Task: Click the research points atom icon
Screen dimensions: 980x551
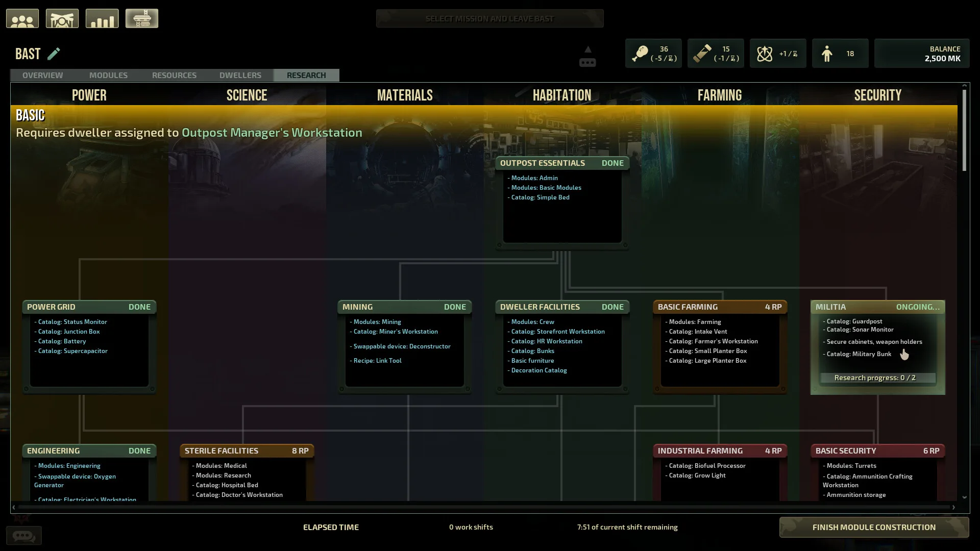Action: pos(765,54)
